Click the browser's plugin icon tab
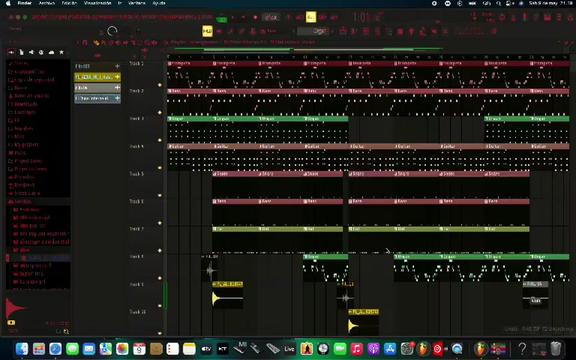 tap(41, 53)
